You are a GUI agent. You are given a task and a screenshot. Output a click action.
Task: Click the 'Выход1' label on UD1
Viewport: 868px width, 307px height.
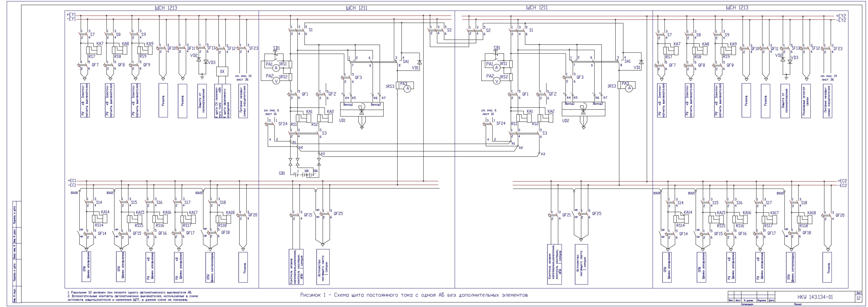[x=348, y=105]
